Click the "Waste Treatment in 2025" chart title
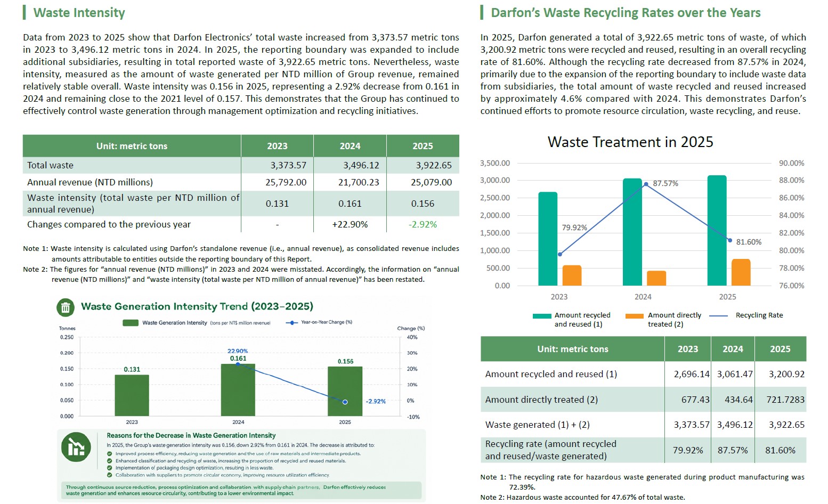The height and width of the screenshot is (504, 828). (630, 142)
